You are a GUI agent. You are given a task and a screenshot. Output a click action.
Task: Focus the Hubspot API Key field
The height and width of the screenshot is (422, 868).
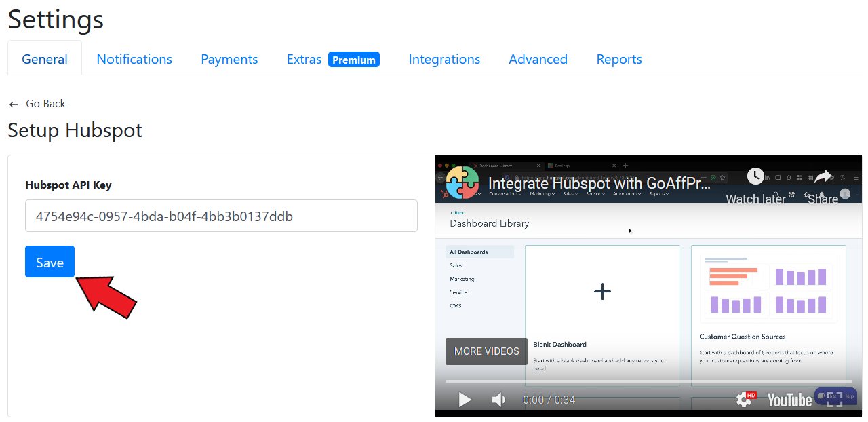pos(221,216)
